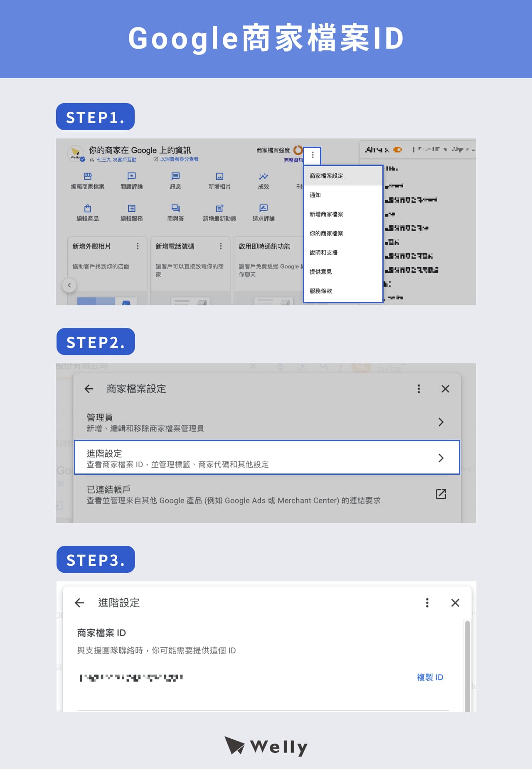
Task: Select 商家檔案設定 from the dropdown menu
Action: tap(343, 176)
